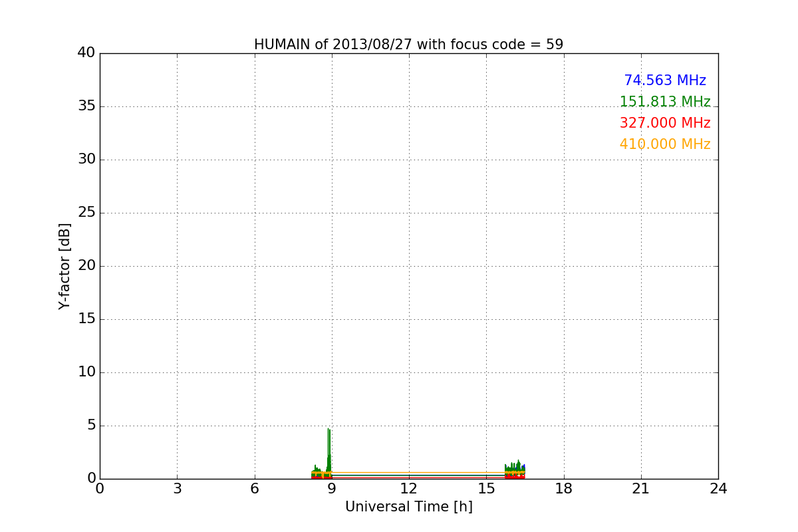Click the data cluster near 16 h
798x532 pixels.
point(515,470)
